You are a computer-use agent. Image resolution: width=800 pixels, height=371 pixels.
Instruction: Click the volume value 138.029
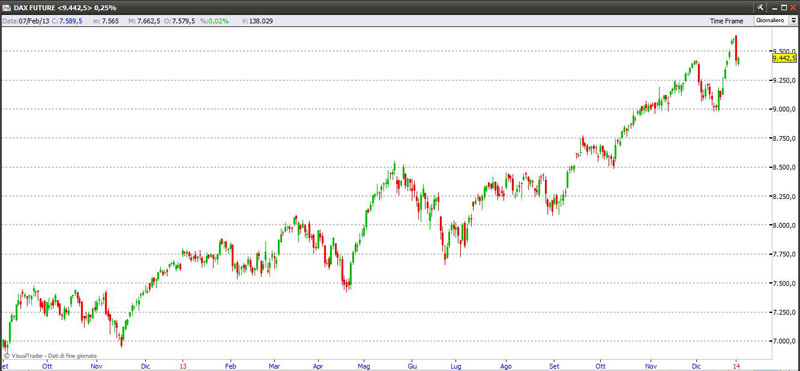click(261, 21)
